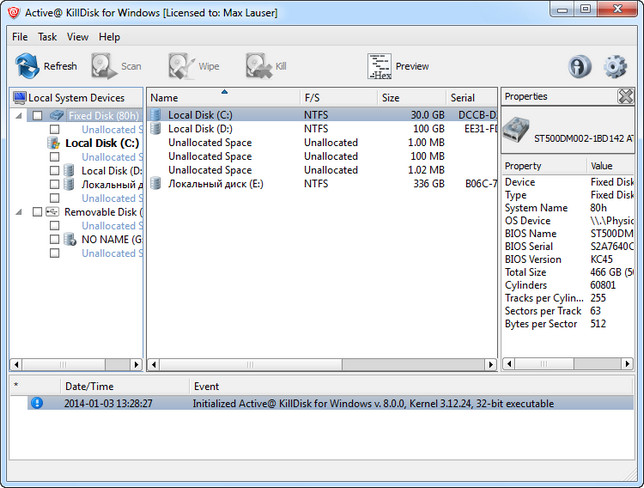The image size is (644, 488).
Task: Open the settings gear icon
Action: pos(615,66)
